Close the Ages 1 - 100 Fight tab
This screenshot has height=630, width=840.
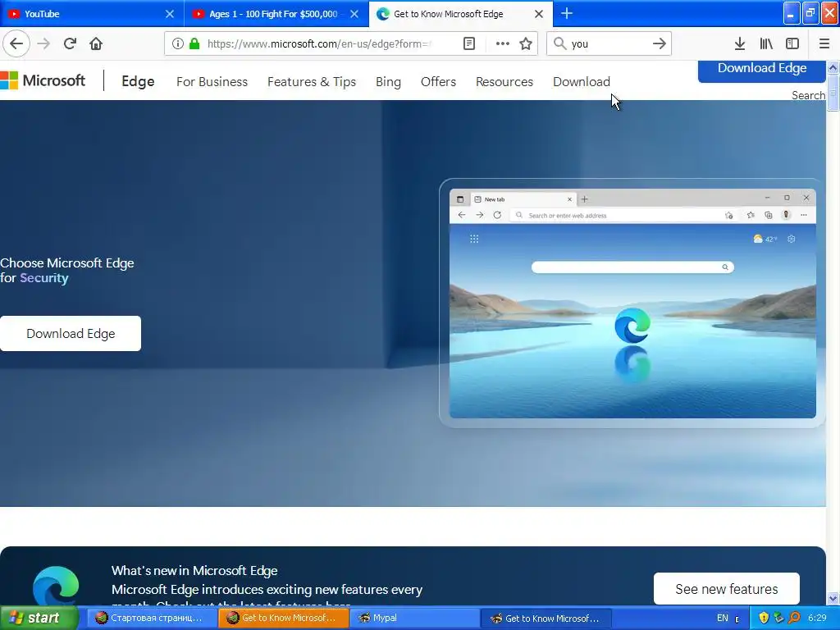point(354,14)
